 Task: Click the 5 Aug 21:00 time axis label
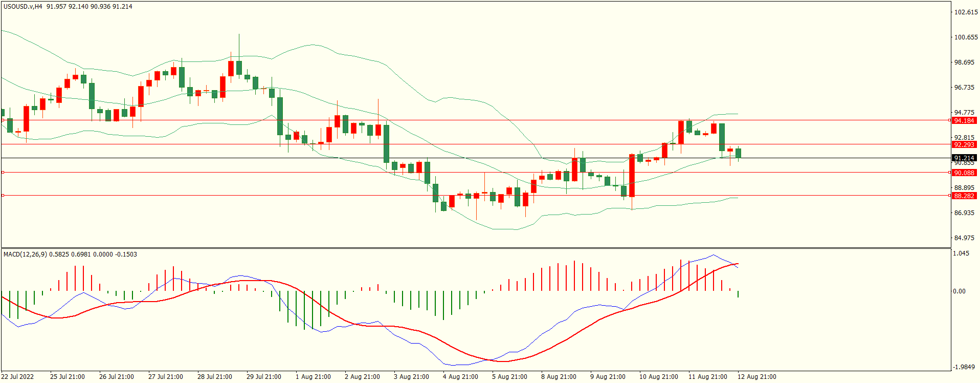click(509, 377)
